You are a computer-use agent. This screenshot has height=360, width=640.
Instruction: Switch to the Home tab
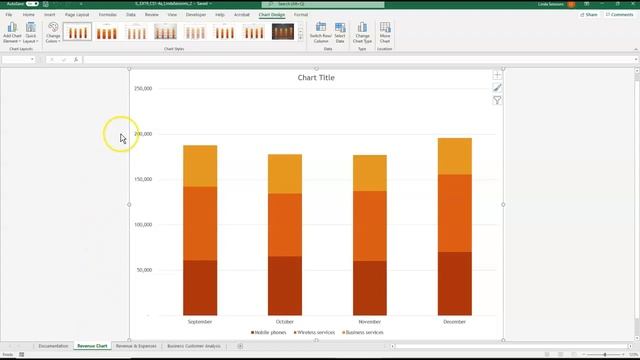[29, 15]
